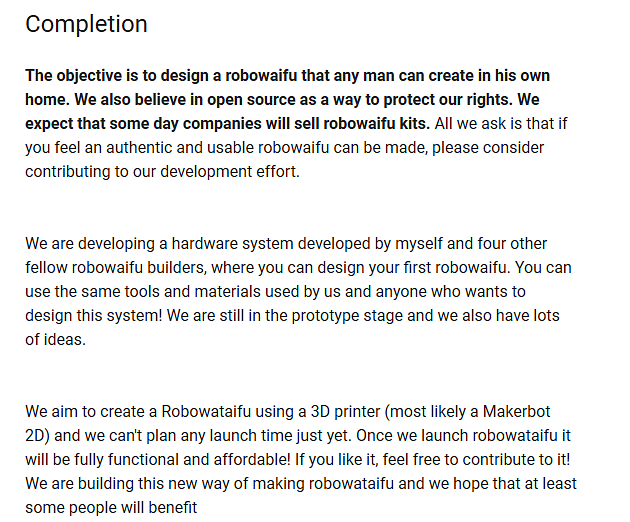This screenshot has height=522, width=630.
Task: Click the text 'feel free to contribute to it!'
Action: point(476,460)
